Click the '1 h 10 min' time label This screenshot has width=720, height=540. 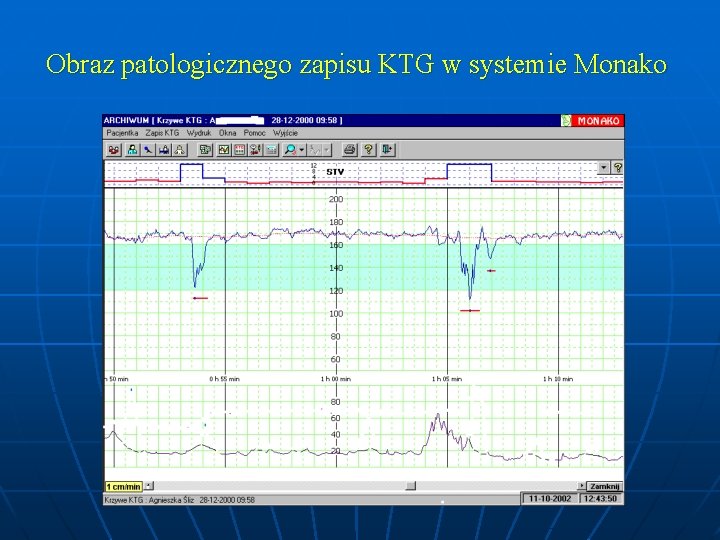click(558, 379)
